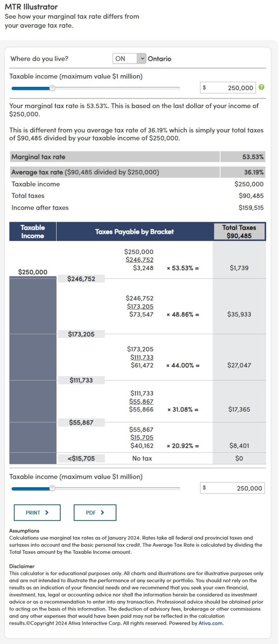Click the dropdown arrow next to ON selector
This screenshot has width=280, height=644.
(142, 59)
